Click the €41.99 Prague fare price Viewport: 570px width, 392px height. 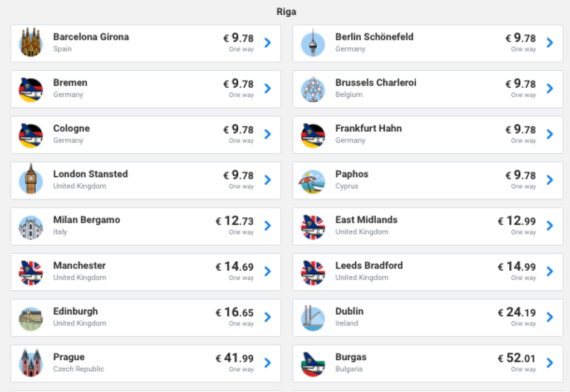click(234, 358)
